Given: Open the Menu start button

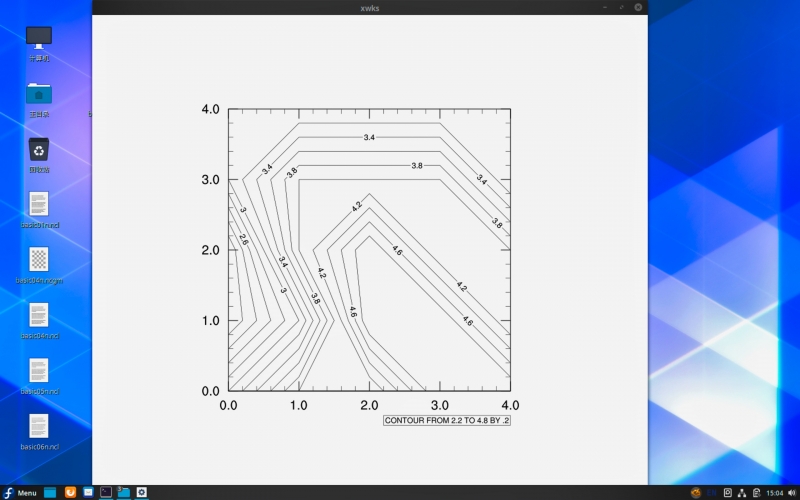Looking at the screenshot, I should coord(20,492).
